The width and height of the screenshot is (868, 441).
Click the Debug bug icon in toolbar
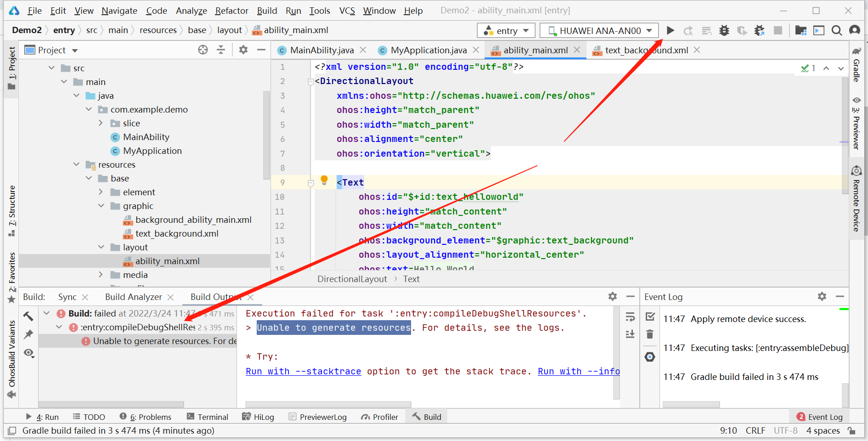[x=724, y=30]
